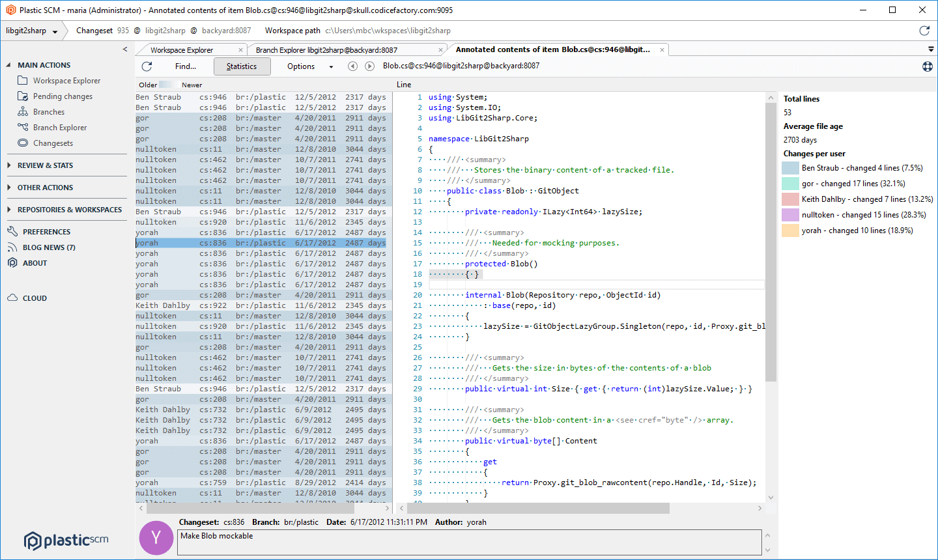Click 'nulltoken - changed 15 lines (28.3%)' entry
The image size is (938, 560).
pyautogui.click(x=864, y=215)
